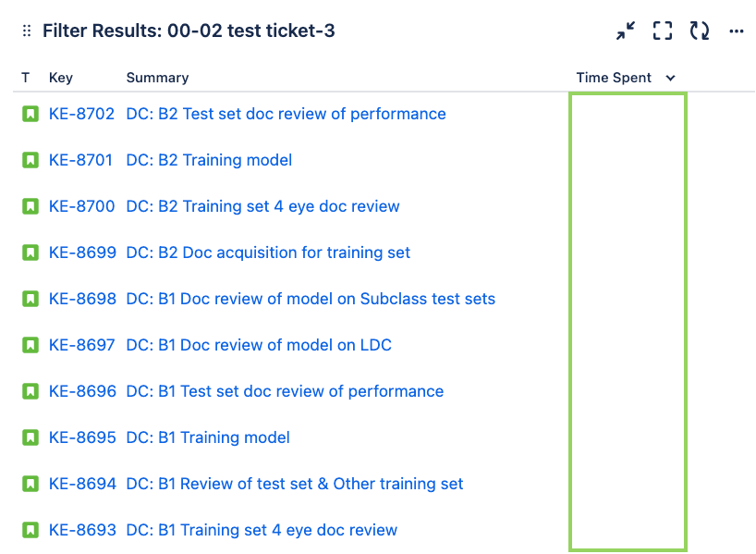Click the KE-8694 issue link
The width and height of the screenshot is (756, 554).
pyautogui.click(x=80, y=484)
